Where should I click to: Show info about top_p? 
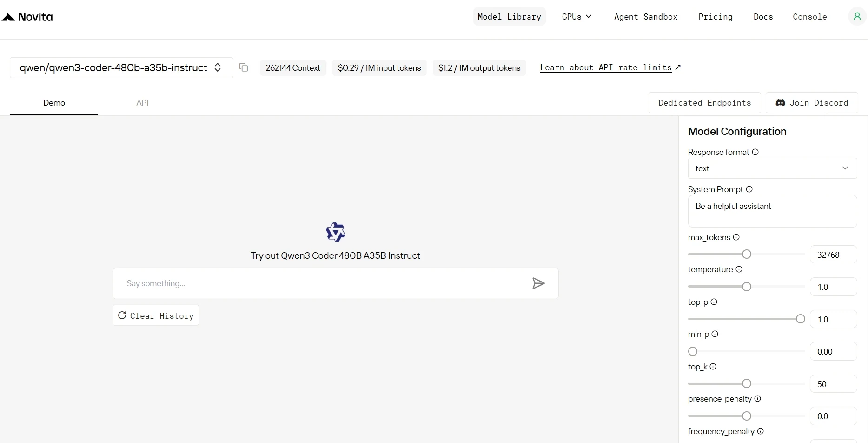pyautogui.click(x=714, y=302)
